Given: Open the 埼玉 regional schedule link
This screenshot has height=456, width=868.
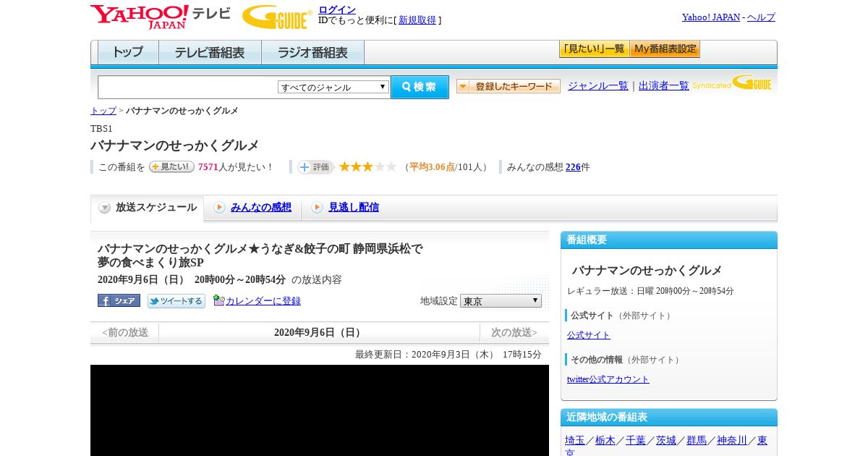Looking at the screenshot, I should pyautogui.click(x=575, y=440).
